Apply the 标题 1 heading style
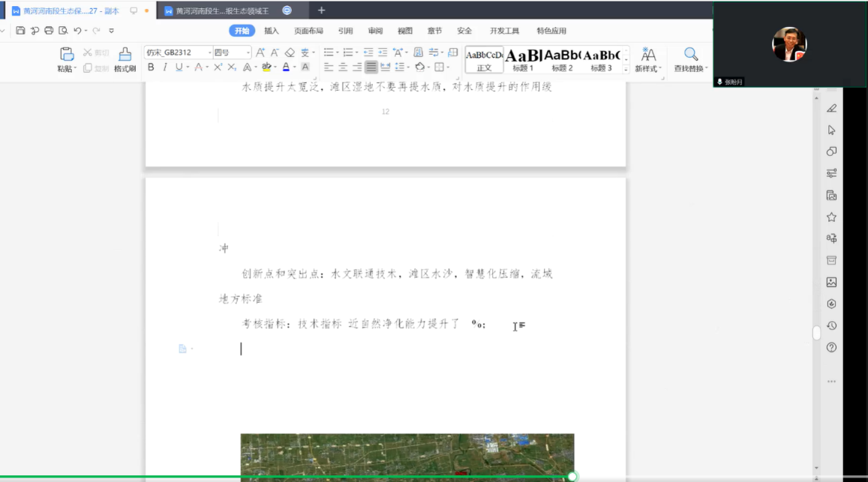868x482 pixels. [523, 59]
